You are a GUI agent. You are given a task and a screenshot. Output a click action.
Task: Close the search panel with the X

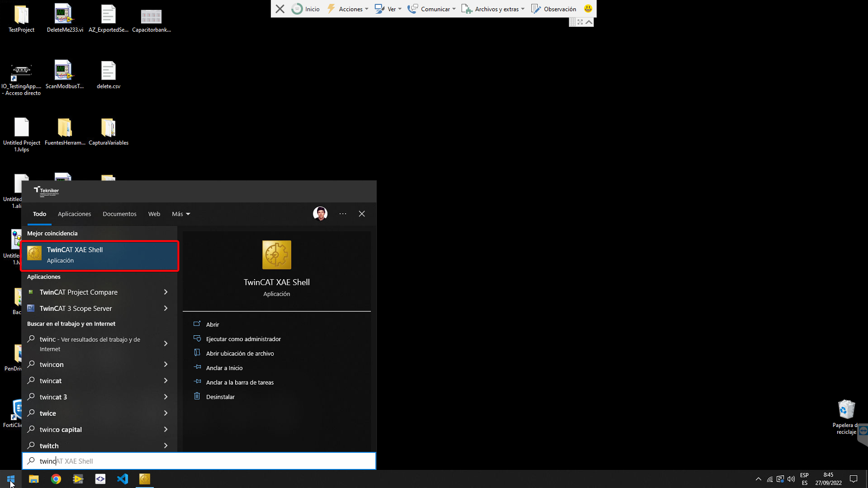click(x=362, y=214)
